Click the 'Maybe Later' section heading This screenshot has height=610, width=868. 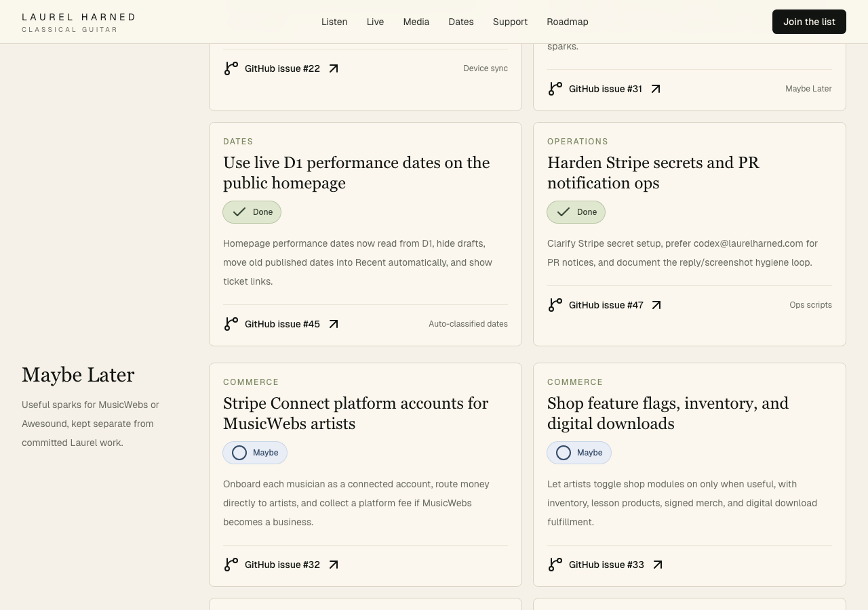pos(78,375)
